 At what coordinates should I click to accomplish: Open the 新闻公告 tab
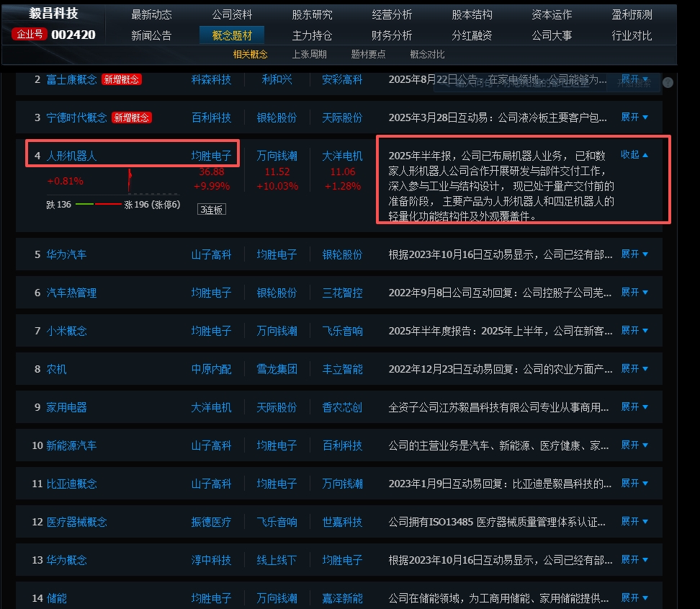coord(151,35)
